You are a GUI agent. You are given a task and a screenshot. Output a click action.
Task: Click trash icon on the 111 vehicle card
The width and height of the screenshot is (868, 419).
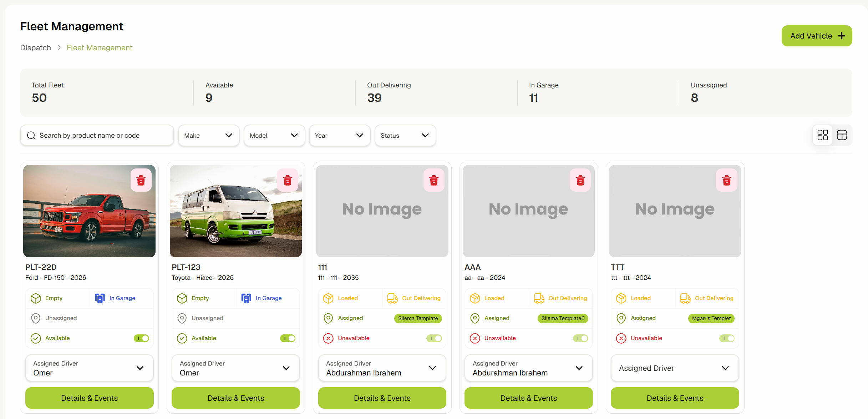434,180
